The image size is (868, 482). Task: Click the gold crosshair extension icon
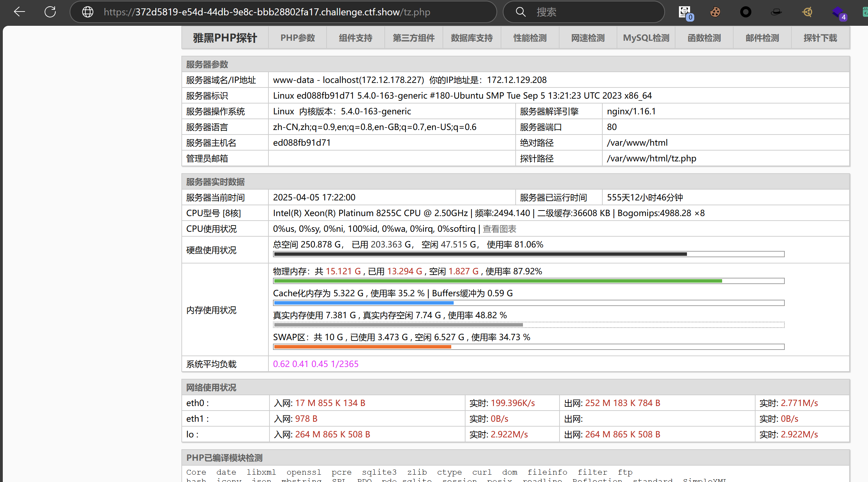pos(807,12)
